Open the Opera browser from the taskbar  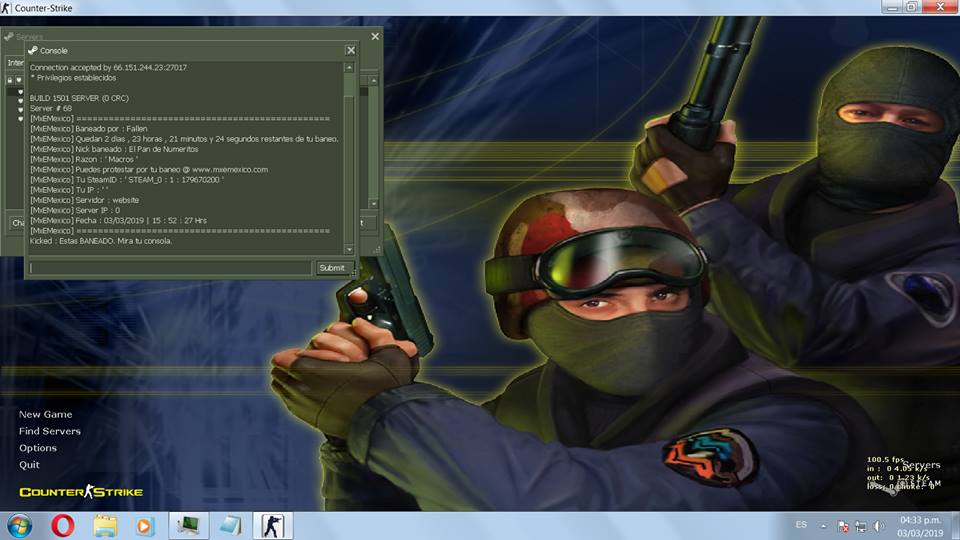tap(62, 526)
